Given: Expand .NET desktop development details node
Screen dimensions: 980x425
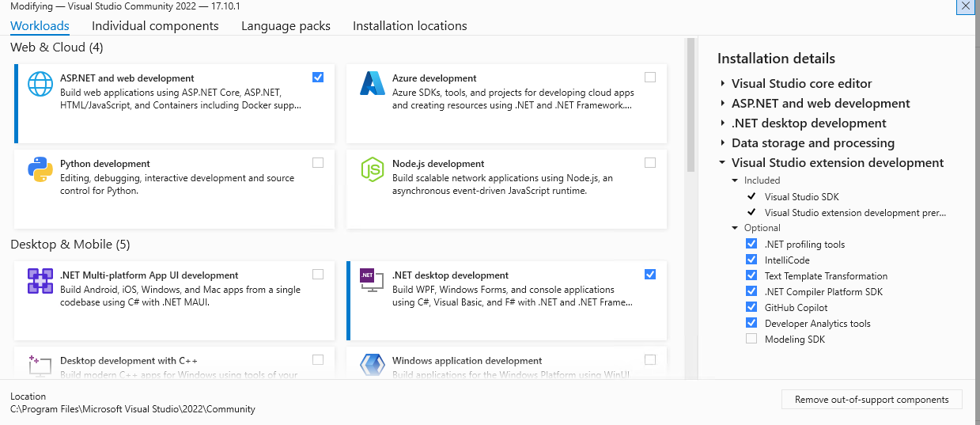Looking at the screenshot, I should click(723, 123).
